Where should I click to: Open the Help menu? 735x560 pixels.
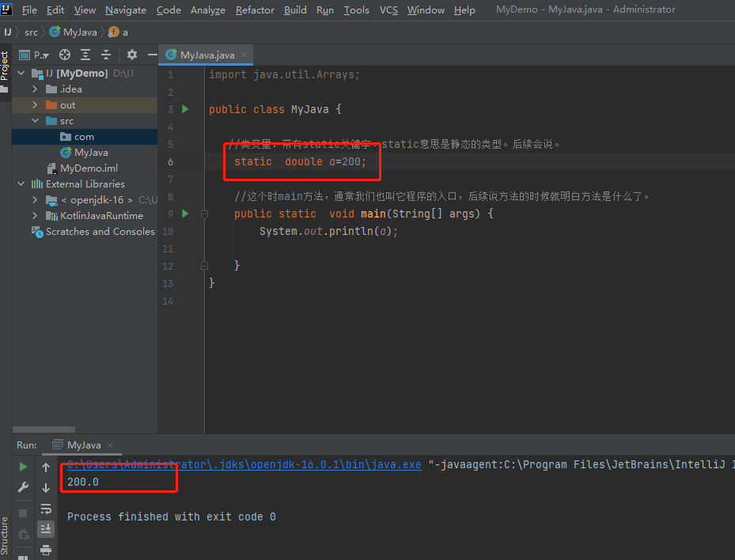(464, 9)
